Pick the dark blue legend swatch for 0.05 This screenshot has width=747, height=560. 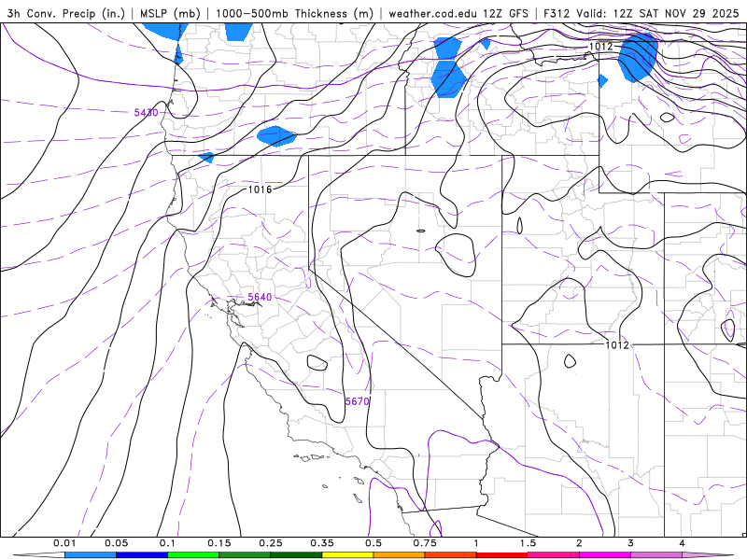(142, 555)
